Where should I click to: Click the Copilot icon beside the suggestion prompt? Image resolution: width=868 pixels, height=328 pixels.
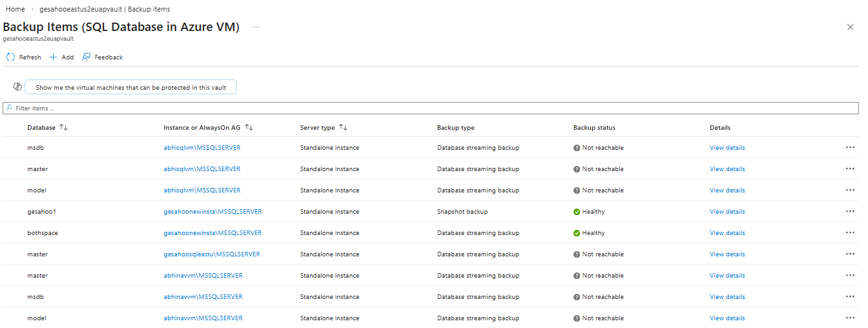coord(17,87)
